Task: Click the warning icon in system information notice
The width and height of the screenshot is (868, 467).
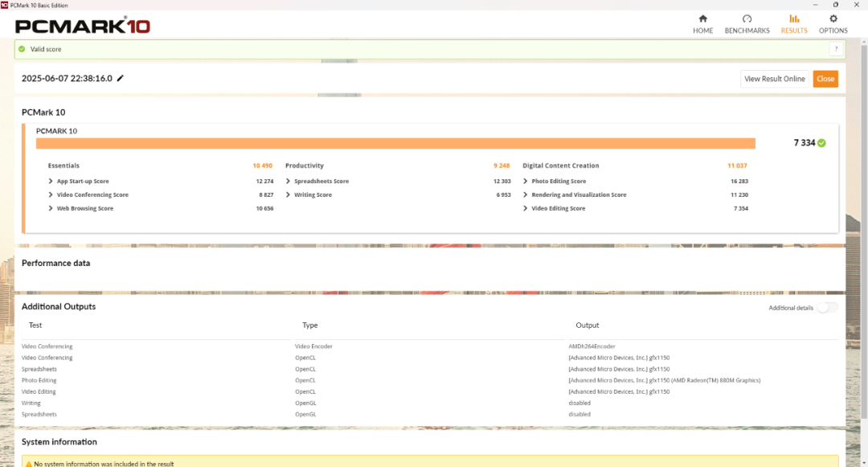Action: [29, 464]
